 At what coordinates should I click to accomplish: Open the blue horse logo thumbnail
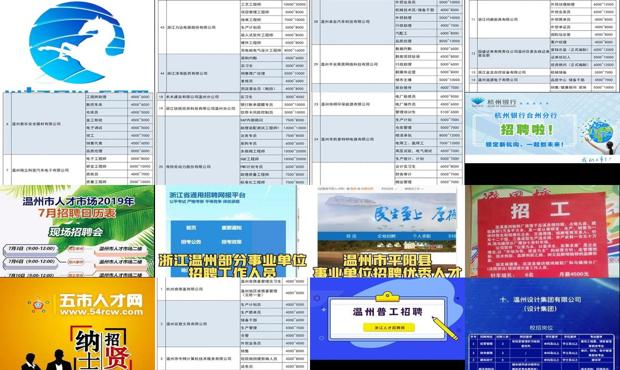pyautogui.click(x=77, y=45)
